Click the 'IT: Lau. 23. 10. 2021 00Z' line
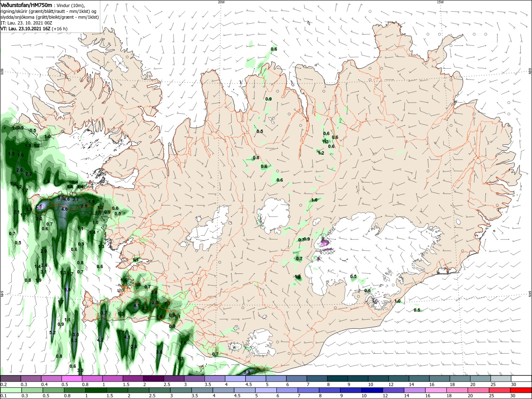The height and width of the screenshot is (399, 532). pos(26,23)
